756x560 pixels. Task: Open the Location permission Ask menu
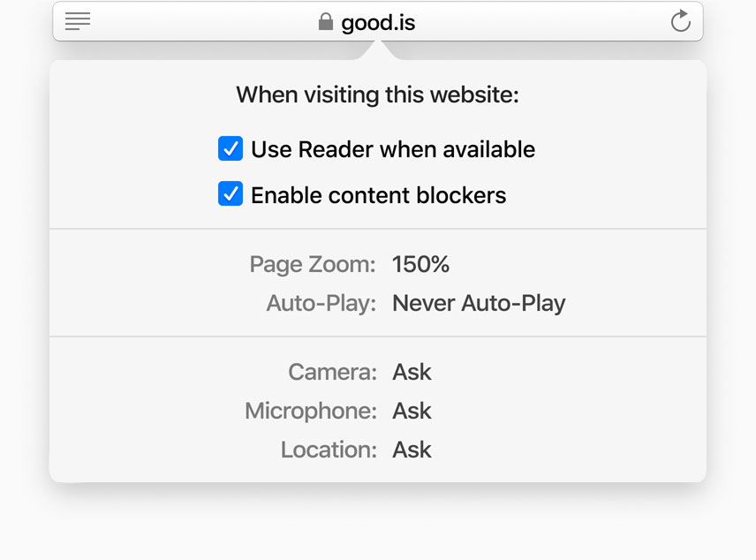tap(412, 450)
